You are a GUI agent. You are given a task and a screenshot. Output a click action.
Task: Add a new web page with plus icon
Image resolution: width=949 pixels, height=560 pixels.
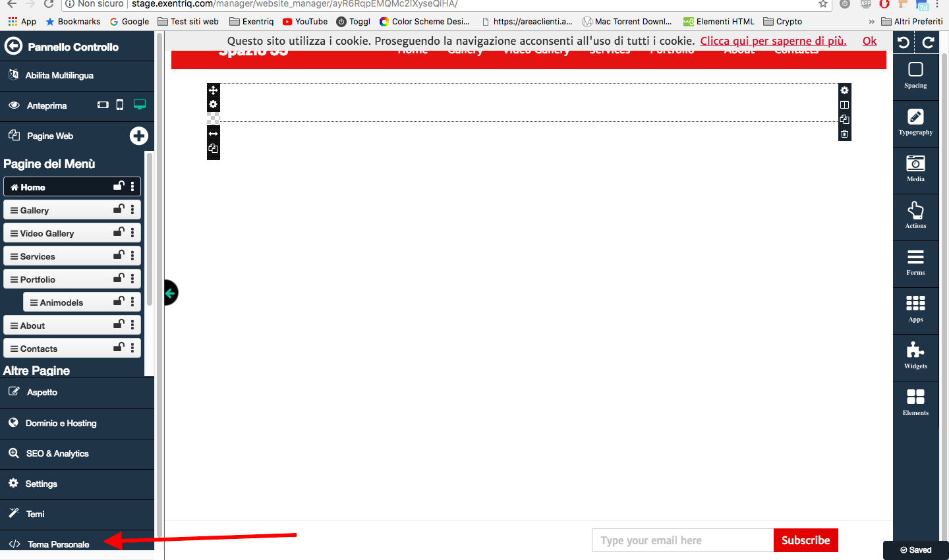pos(138,136)
